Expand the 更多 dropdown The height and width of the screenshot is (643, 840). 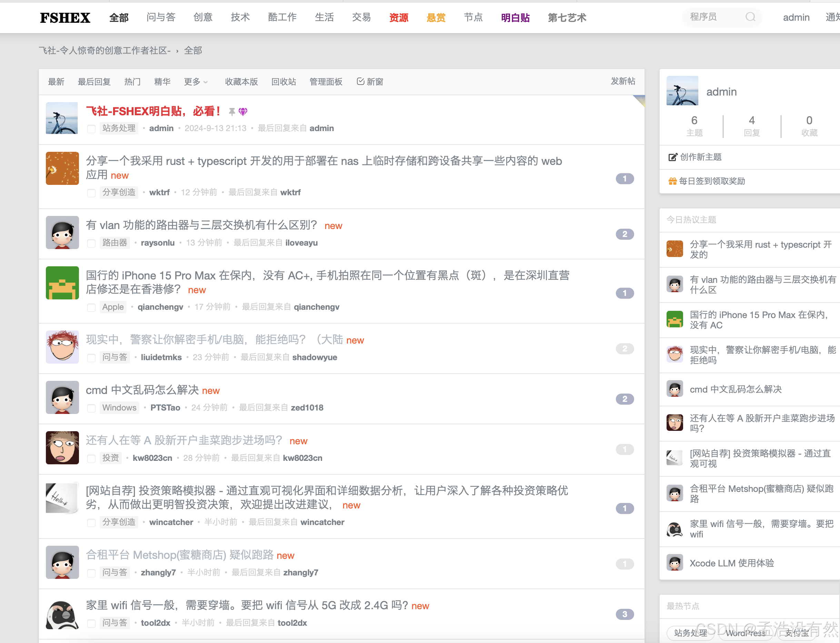[196, 82]
